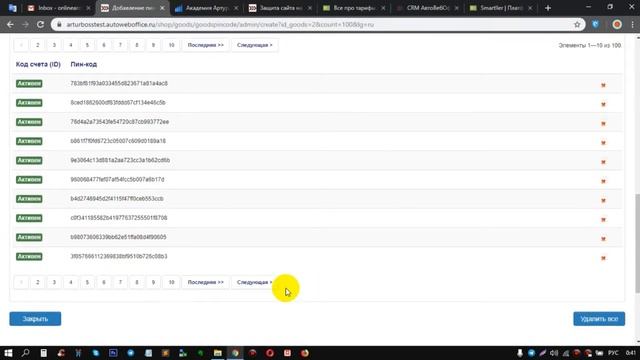Viewport: 640px width, 360px height.
Task: Go to page 9 in bottom pagination
Action: (153, 282)
